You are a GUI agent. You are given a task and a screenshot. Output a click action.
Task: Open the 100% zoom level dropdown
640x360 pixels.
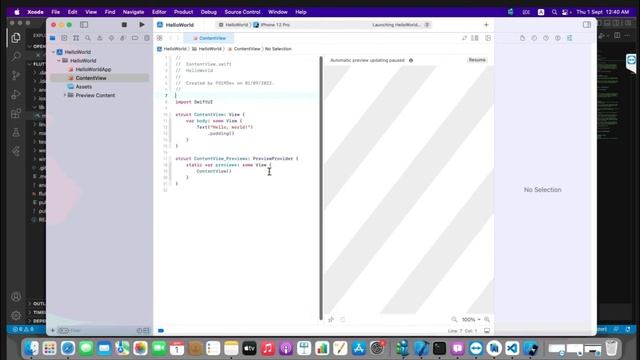coord(471,320)
